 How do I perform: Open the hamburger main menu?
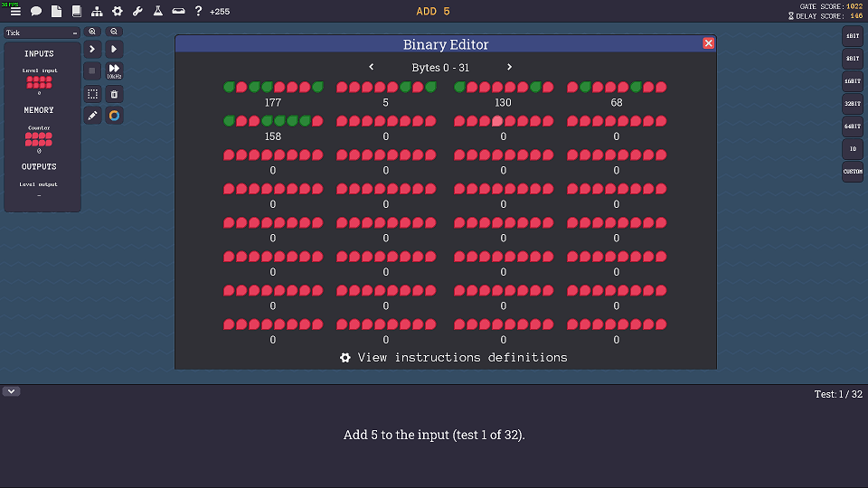coord(15,11)
